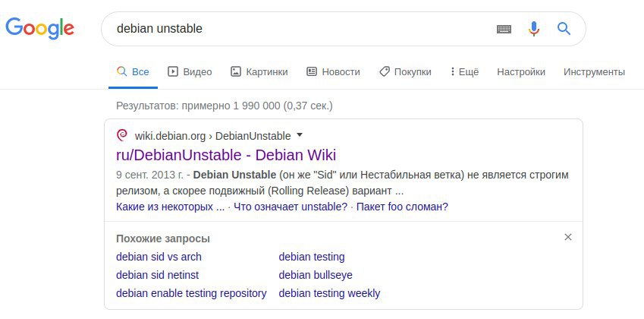The image size is (644, 319).
Task: Click the Debian swirl favicon
Action: 122,135
